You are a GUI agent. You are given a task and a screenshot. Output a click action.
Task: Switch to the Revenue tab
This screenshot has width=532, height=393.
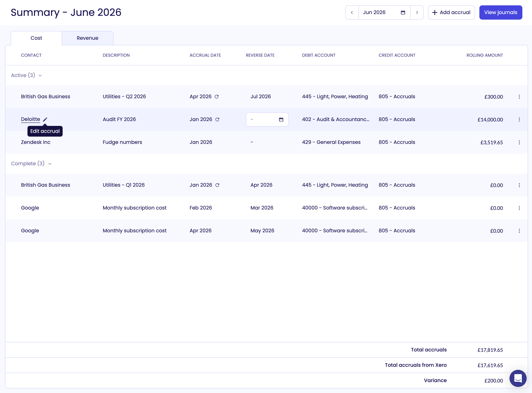coord(87,38)
